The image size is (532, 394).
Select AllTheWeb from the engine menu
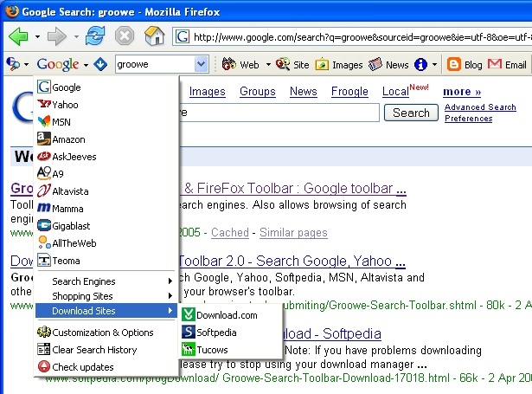coord(106,243)
